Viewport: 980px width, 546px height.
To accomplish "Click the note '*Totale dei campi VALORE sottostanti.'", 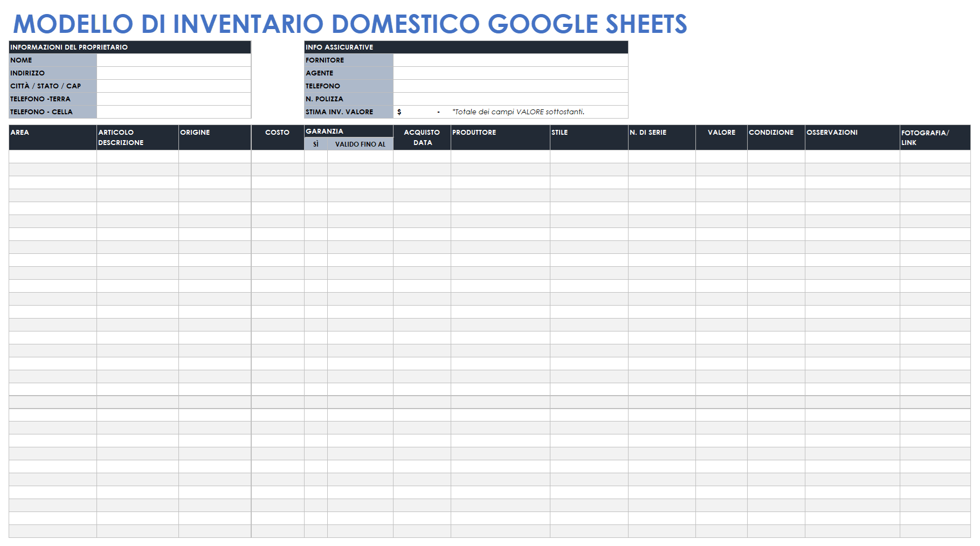I will [x=519, y=112].
